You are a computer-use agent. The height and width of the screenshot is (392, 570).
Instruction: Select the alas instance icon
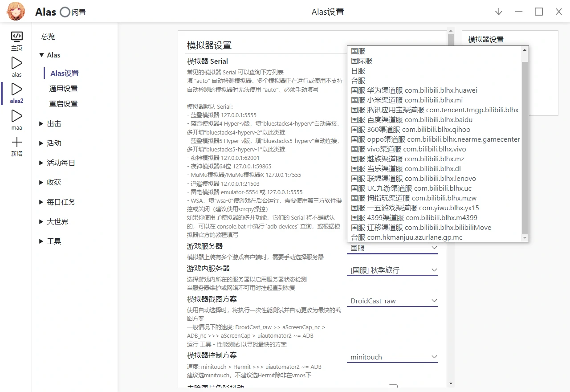[x=16, y=63]
